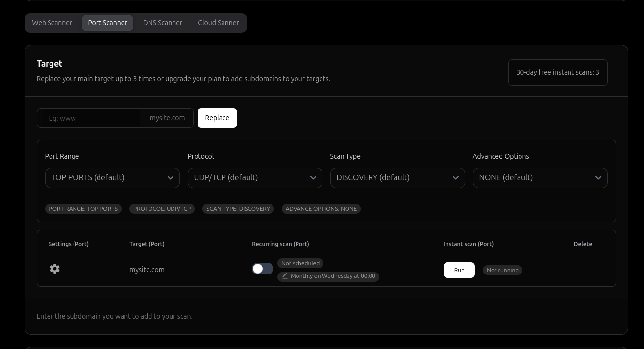
Task: Switch to the Web Scanner tab
Action: tap(52, 23)
